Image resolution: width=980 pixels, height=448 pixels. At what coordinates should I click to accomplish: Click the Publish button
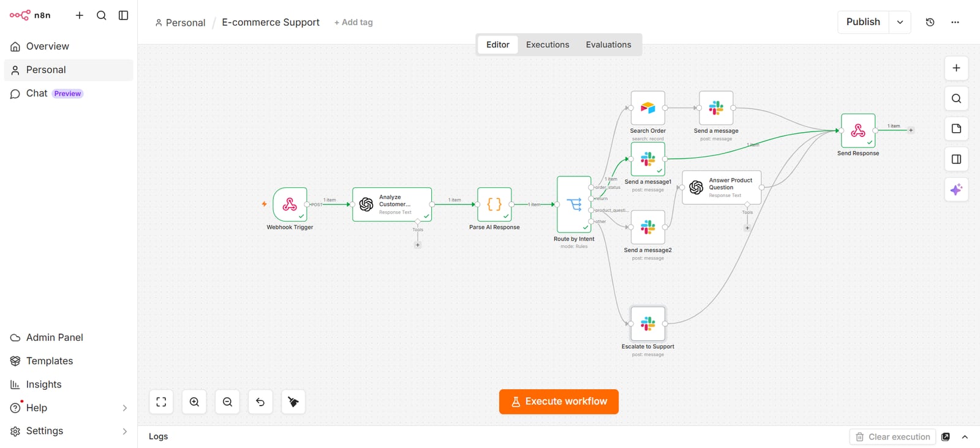tap(863, 22)
